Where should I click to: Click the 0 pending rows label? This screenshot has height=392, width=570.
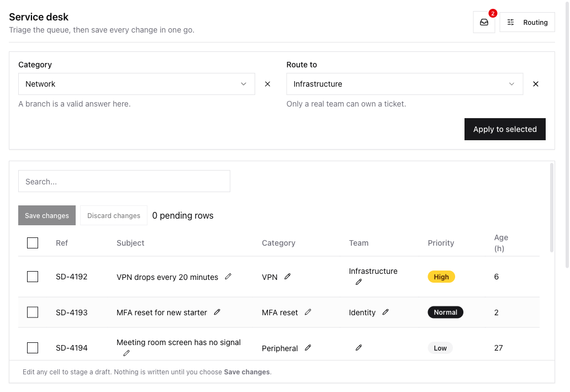pos(183,215)
